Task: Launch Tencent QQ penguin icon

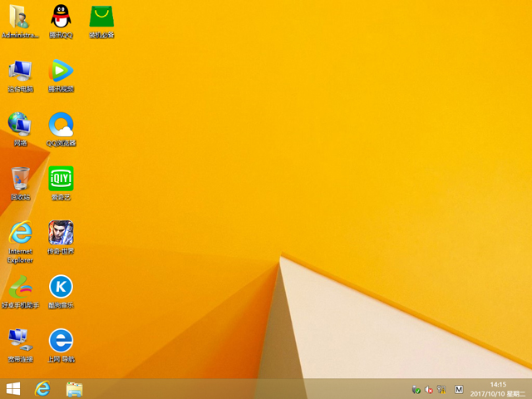Action: pos(61,17)
